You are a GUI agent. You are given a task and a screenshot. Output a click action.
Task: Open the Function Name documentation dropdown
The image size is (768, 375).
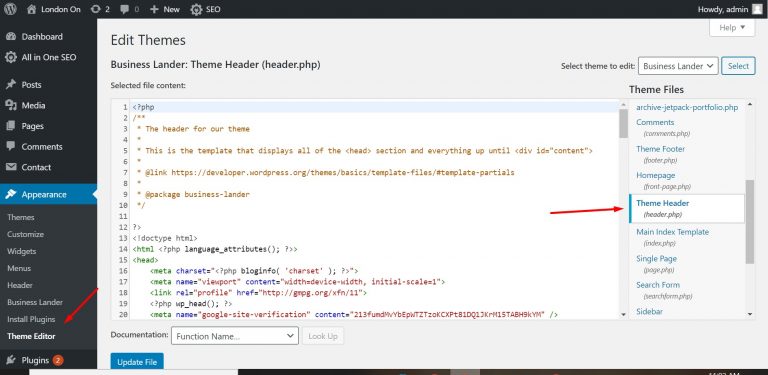click(x=235, y=336)
